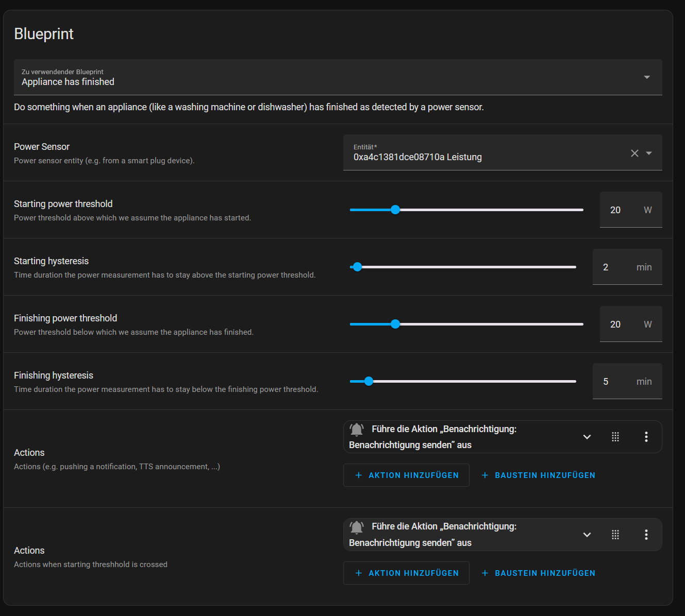
Task: Focus the Starting power threshold value field
Action: 631,210
